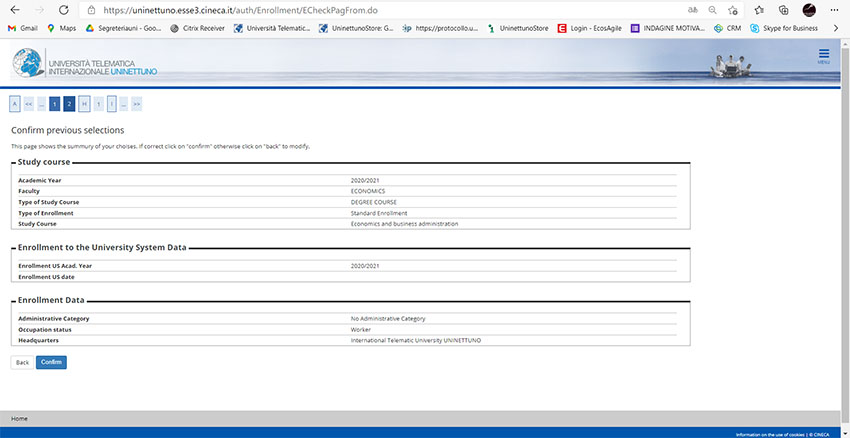
Task: Click the read aloud icon in address bar
Action: coord(691,10)
